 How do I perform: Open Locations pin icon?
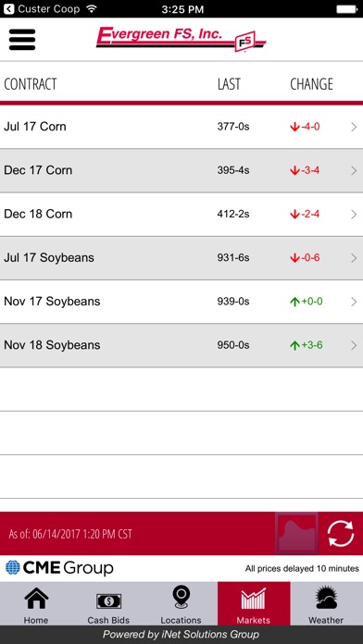click(x=181, y=598)
